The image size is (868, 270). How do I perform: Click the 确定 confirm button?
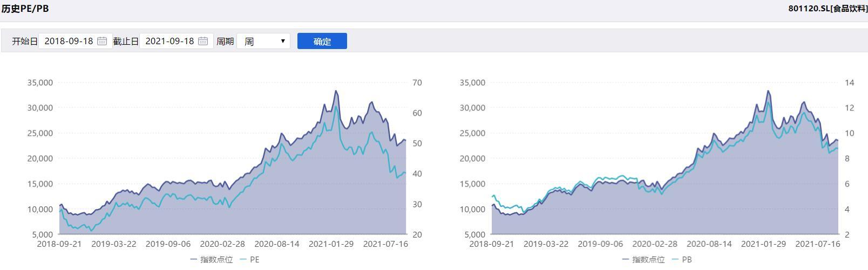(x=322, y=41)
